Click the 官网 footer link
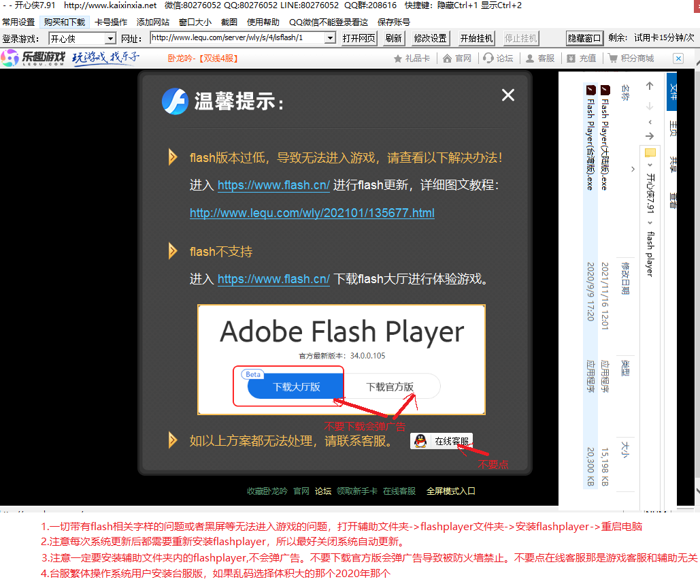Viewport: 700px width, 588px height. tap(301, 491)
